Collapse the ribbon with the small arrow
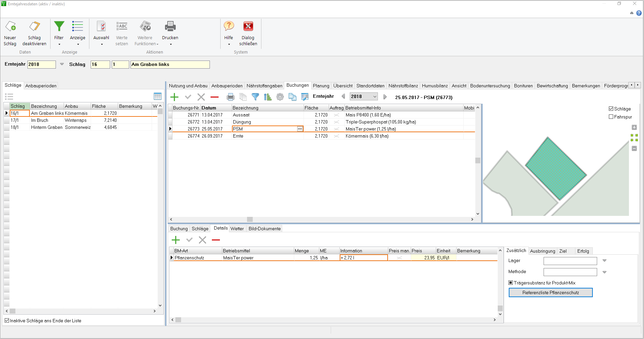Image resolution: width=644 pixels, height=339 pixels. point(632,13)
